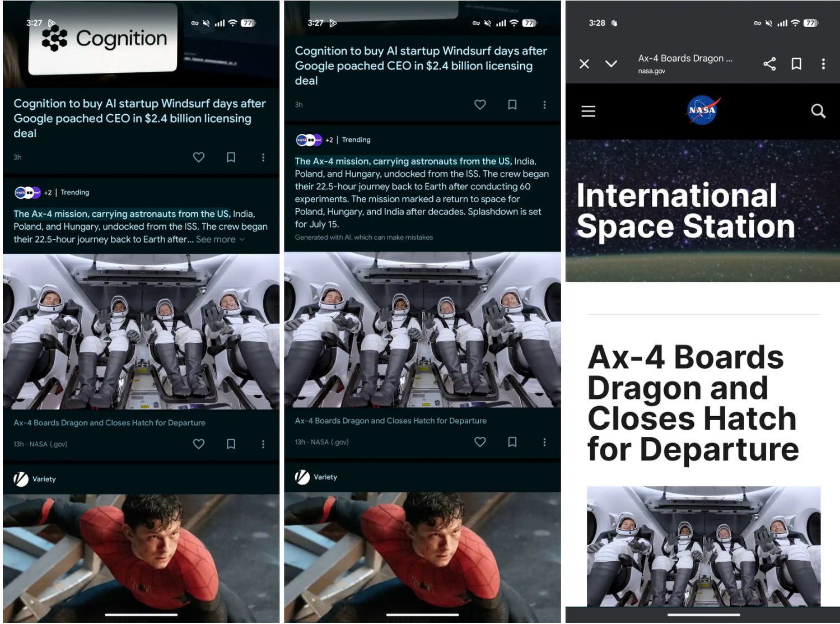
Task: Select the Trending label on the collapsed summary
Action: coord(74,192)
